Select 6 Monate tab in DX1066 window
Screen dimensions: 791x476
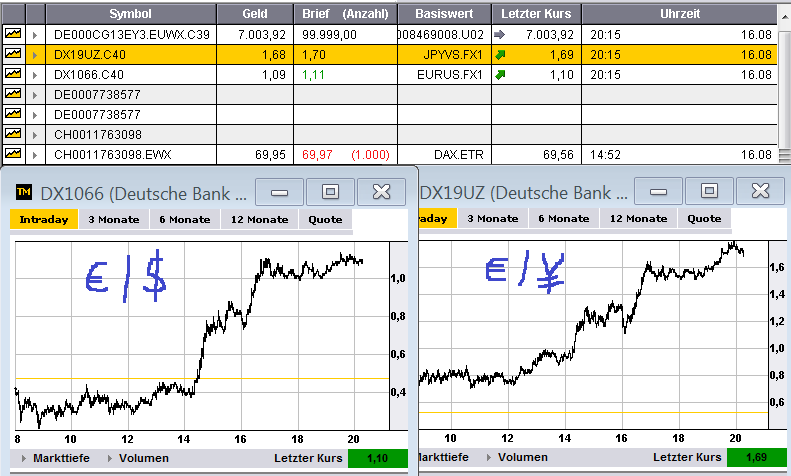185,219
